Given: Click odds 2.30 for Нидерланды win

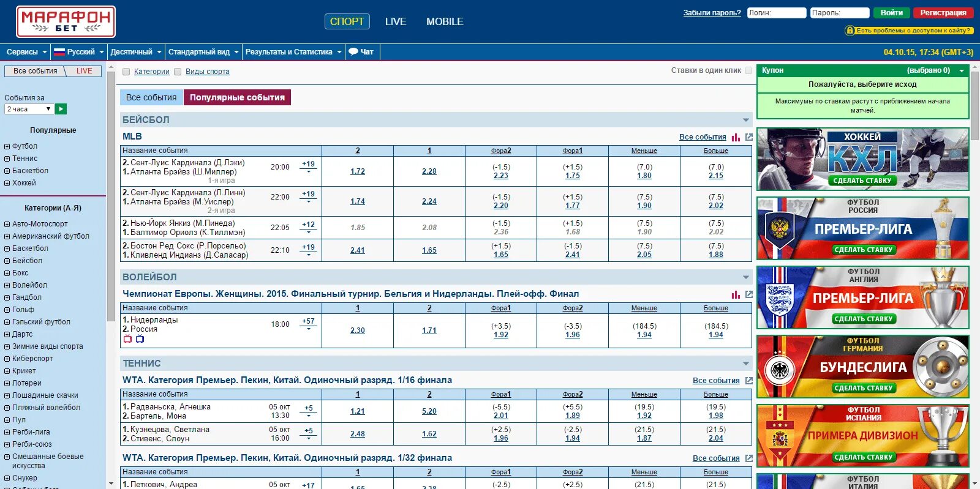Looking at the screenshot, I should click(358, 330).
